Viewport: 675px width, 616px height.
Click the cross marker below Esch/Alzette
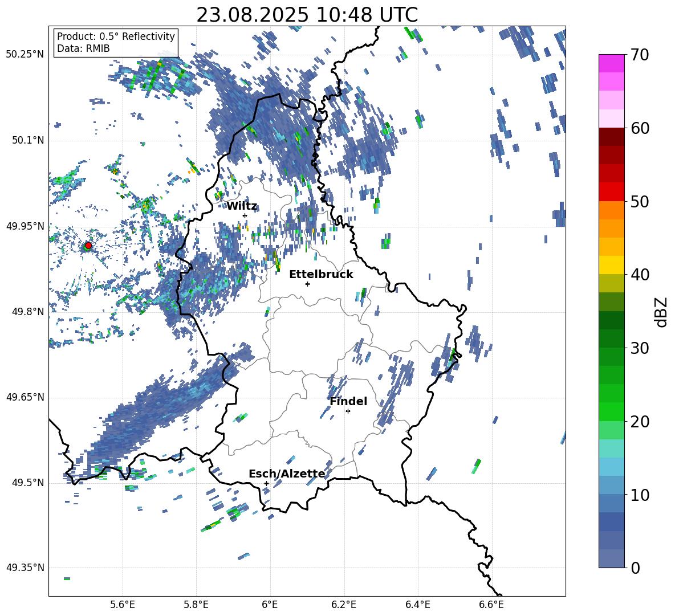click(x=266, y=483)
